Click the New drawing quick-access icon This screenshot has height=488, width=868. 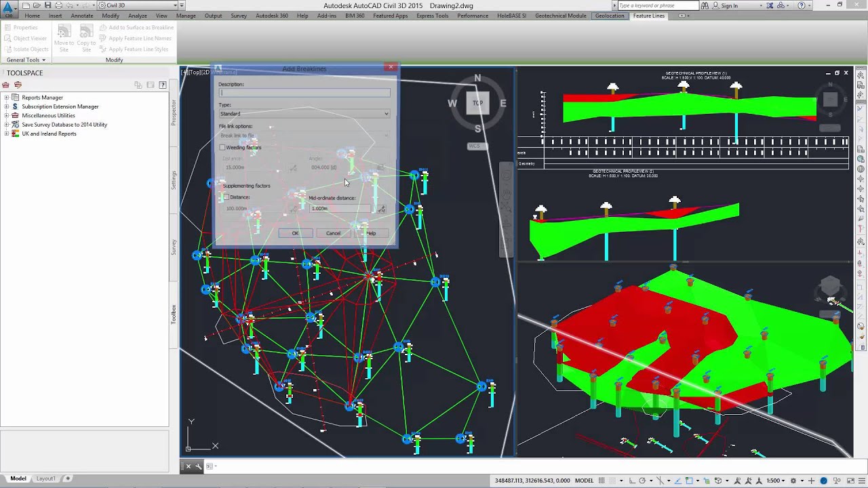[26, 5]
